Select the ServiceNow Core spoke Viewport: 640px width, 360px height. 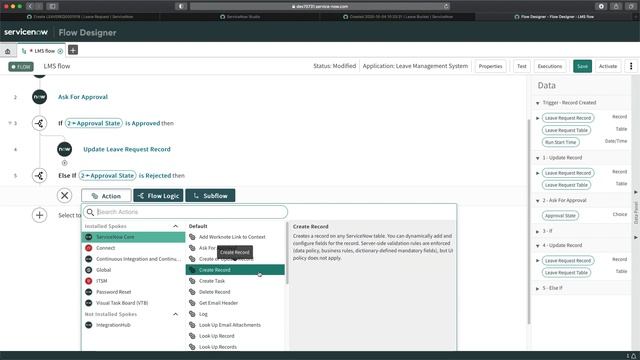(133, 237)
